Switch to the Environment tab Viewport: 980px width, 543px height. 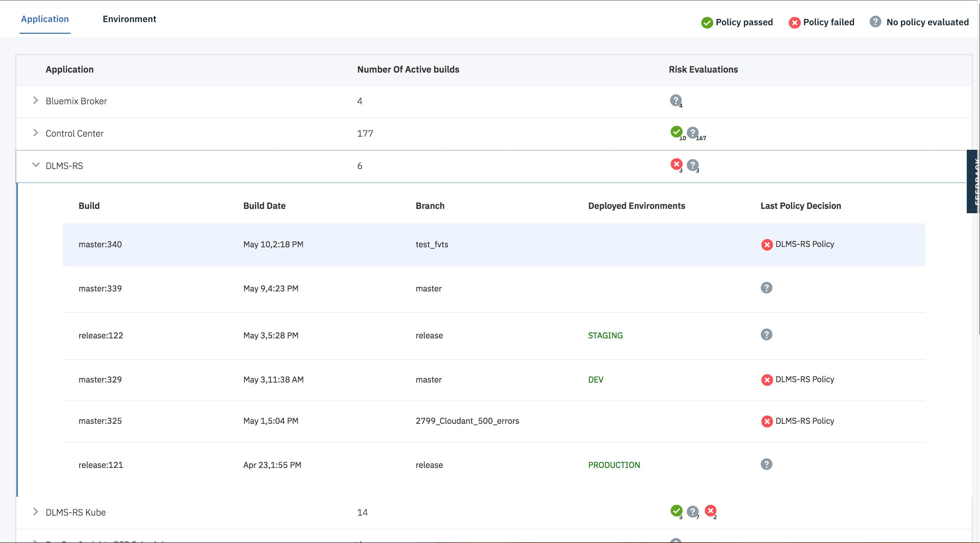click(129, 19)
